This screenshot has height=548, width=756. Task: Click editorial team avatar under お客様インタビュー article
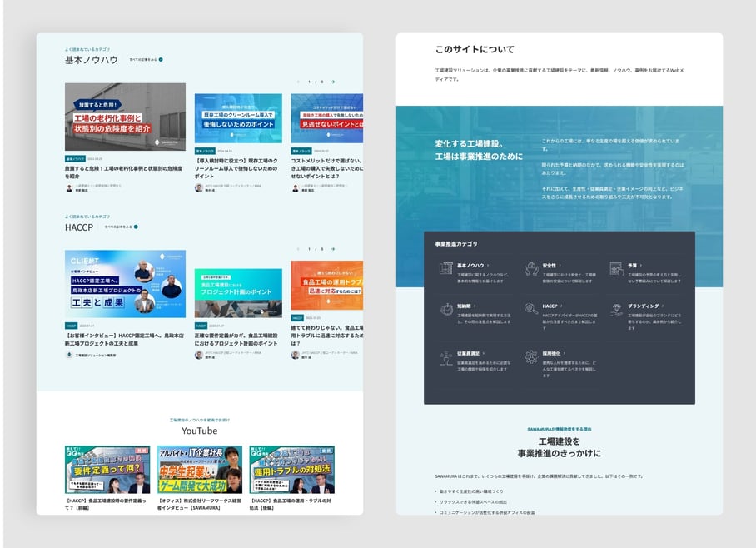[x=69, y=355]
